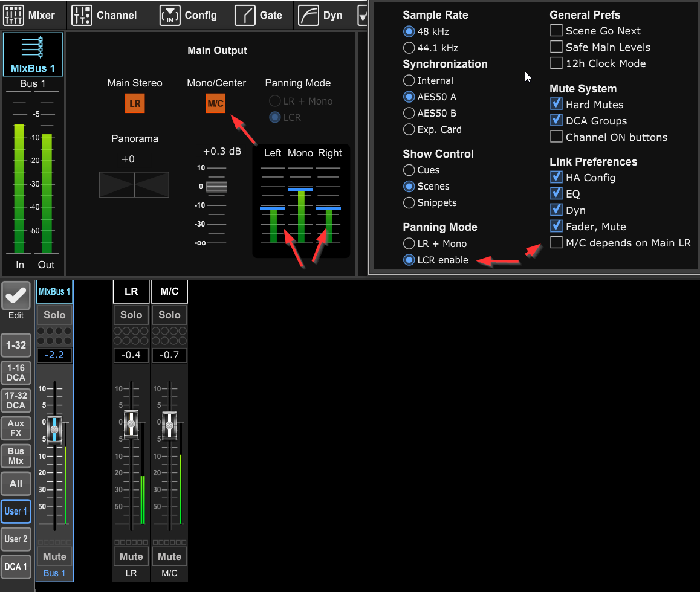Show Aux FX layer
This screenshot has width=700, height=592.
(16, 428)
